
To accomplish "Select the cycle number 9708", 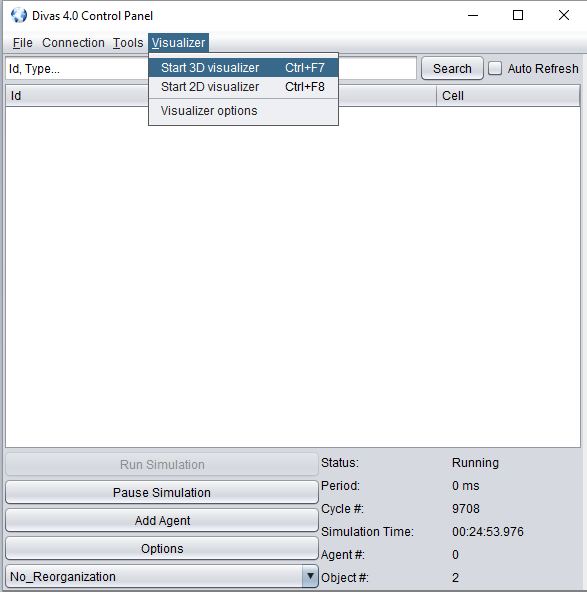I will pos(466,509).
